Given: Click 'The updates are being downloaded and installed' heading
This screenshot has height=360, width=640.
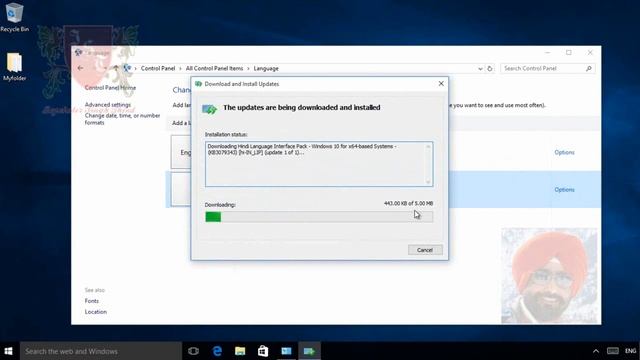Looking at the screenshot, I should click(302, 107).
